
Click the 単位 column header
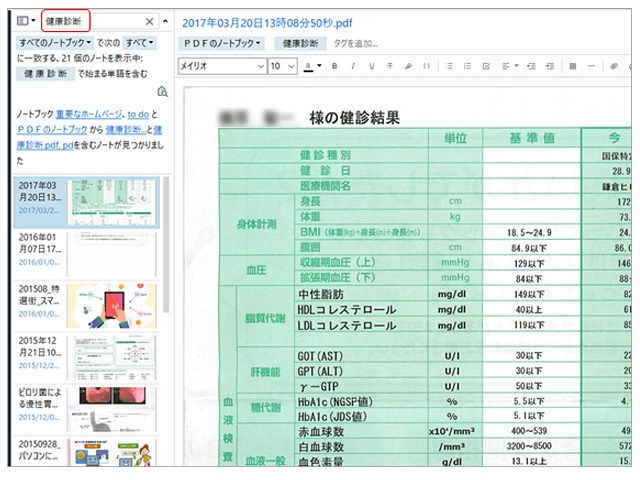[x=456, y=138]
